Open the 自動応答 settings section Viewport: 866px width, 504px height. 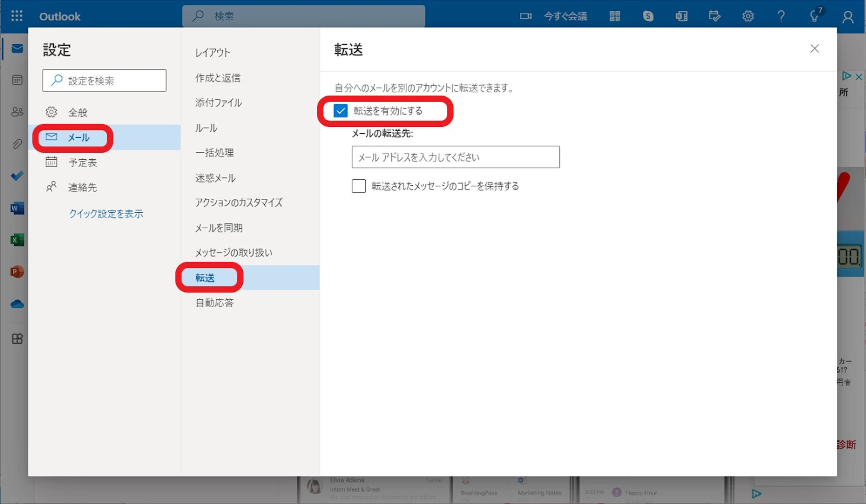pos(214,303)
